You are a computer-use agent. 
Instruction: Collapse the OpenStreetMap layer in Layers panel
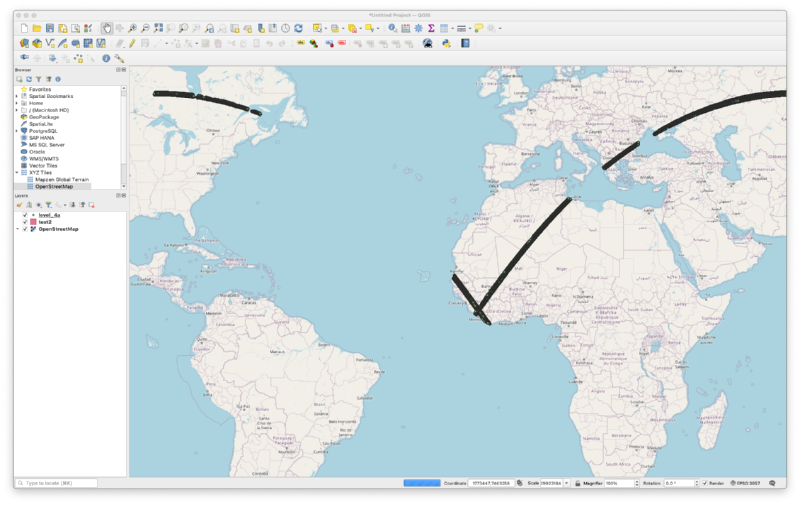point(18,229)
